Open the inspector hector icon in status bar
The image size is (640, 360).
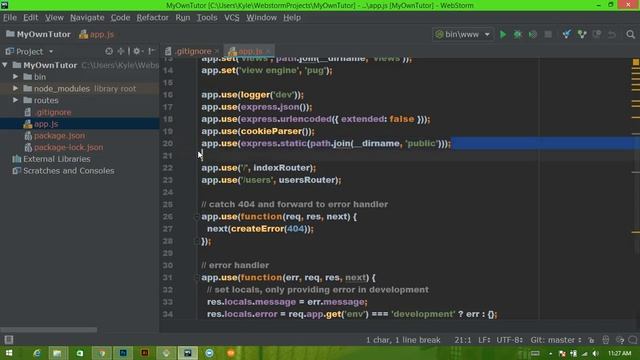[606, 340]
